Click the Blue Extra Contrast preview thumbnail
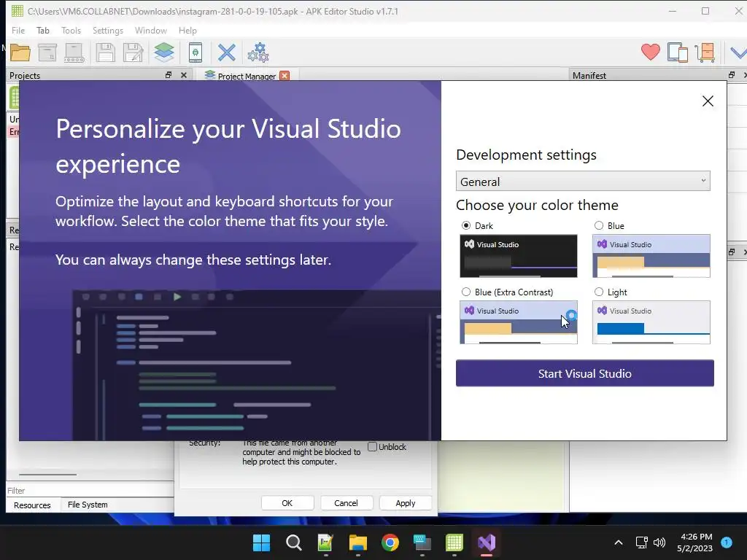 (x=519, y=322)
